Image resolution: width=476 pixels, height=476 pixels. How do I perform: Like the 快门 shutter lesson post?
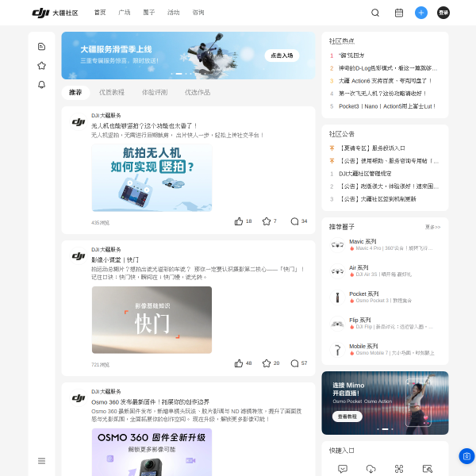(x=239, y=363)
